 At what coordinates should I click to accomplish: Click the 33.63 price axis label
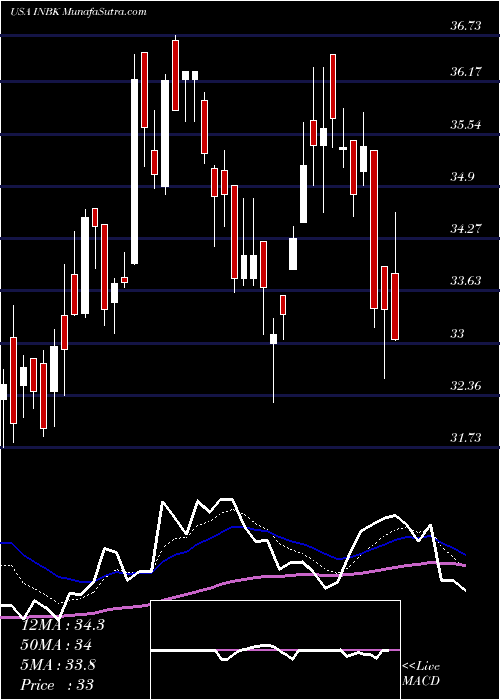coord(466,281)
